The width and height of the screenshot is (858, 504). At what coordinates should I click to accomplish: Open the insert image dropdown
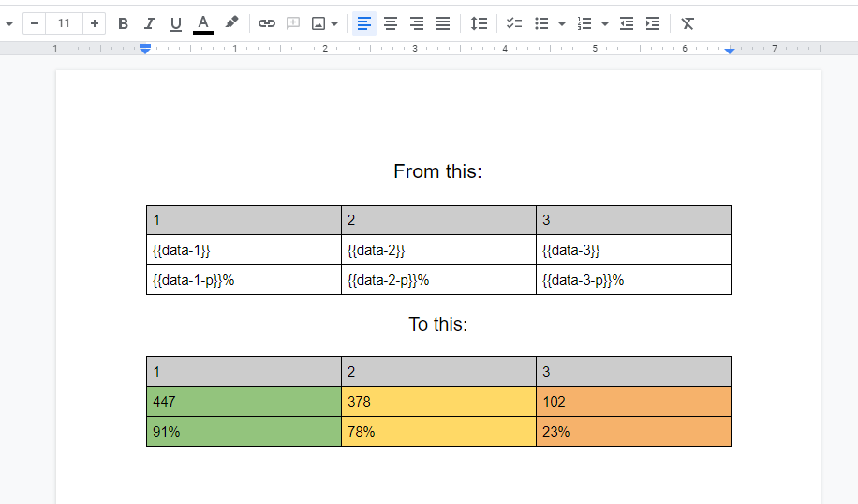pos(324,23)
